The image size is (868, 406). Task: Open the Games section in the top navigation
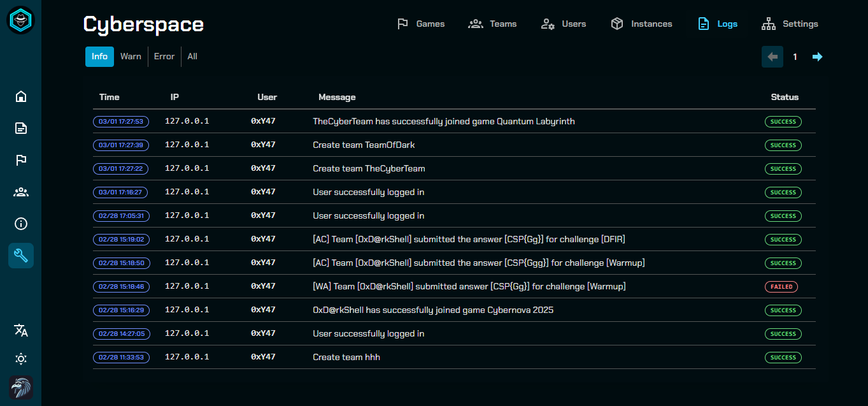(420, 24)
